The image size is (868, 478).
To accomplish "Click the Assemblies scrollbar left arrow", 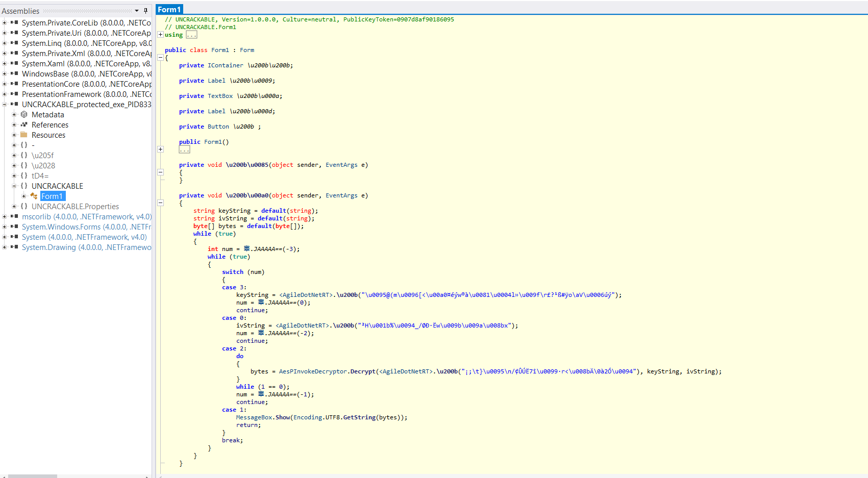I will (3, 476).
